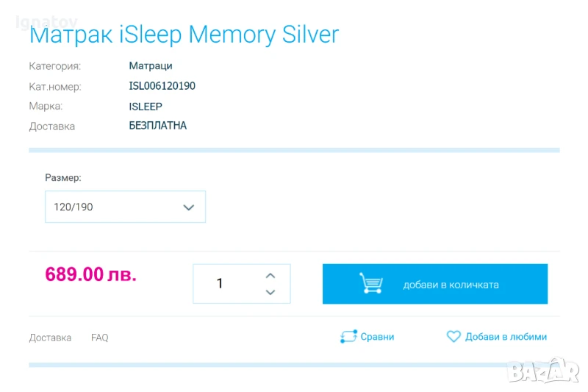Click the БЕЗПЛАТНА delivery value
588x392 pixels.
tap(157, 126)
